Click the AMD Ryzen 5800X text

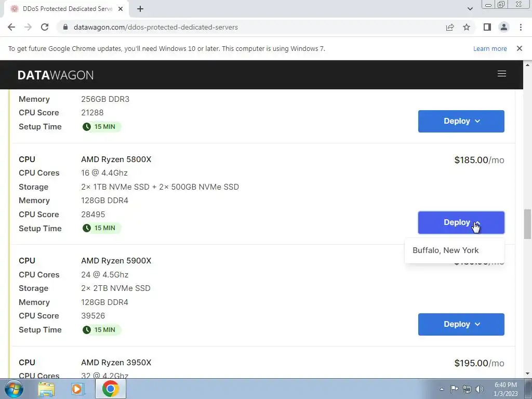point(116,159)
